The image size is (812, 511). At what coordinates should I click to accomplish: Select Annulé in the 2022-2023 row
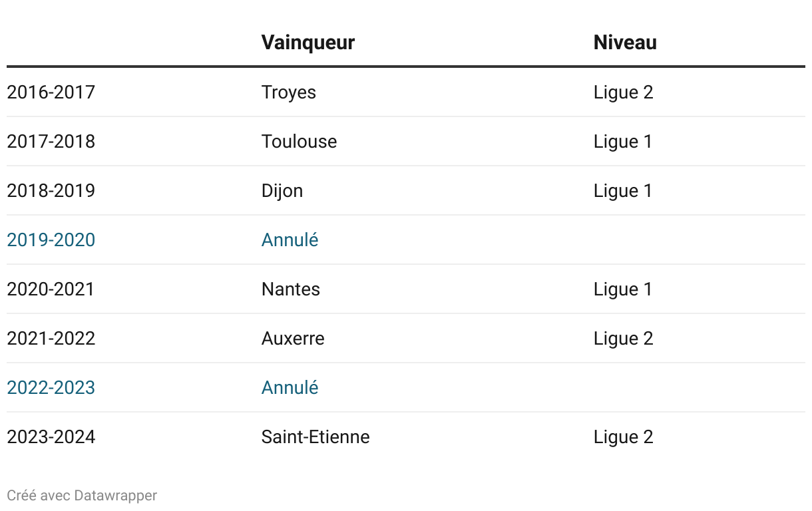[x=290, y=387]
